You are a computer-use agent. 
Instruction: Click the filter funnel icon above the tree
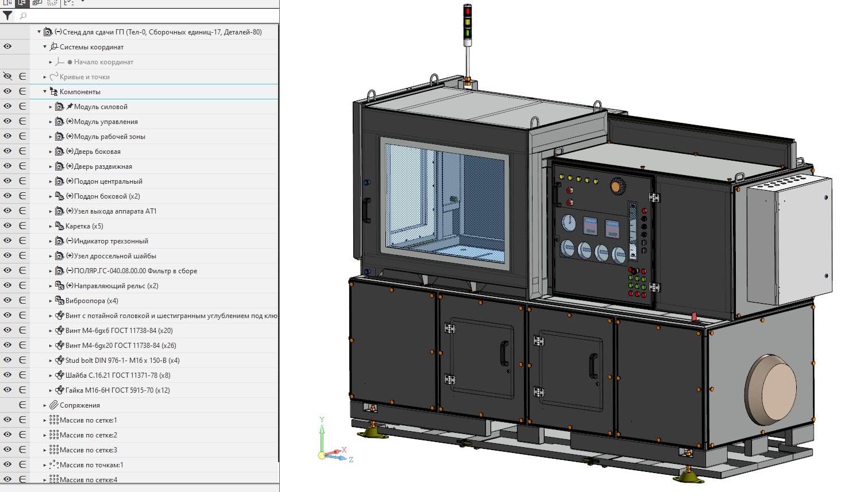pos(7,16)
